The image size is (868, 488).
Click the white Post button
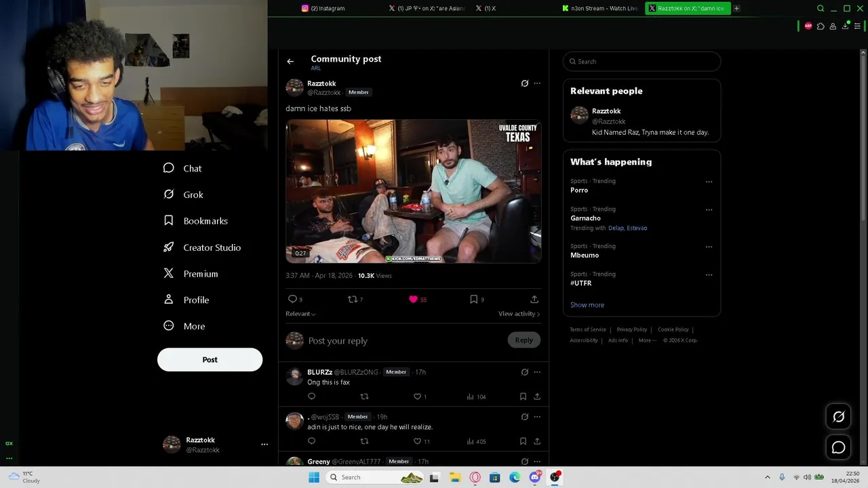point(210,359)
